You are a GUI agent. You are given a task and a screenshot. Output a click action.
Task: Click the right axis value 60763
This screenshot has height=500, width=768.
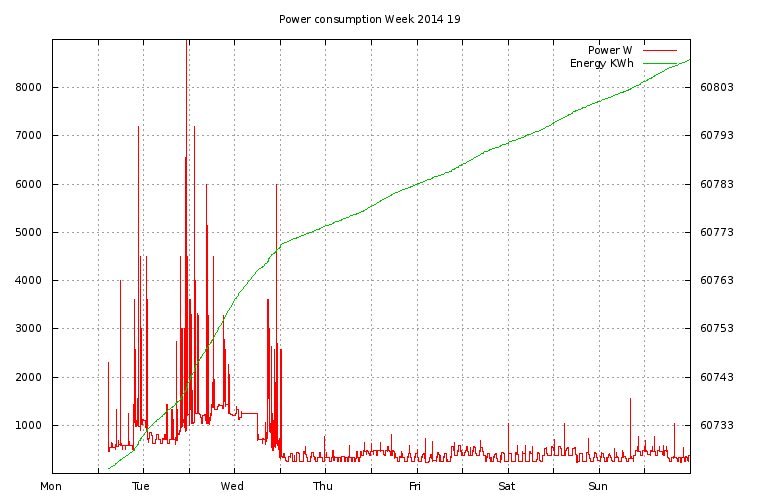point(717,280)
